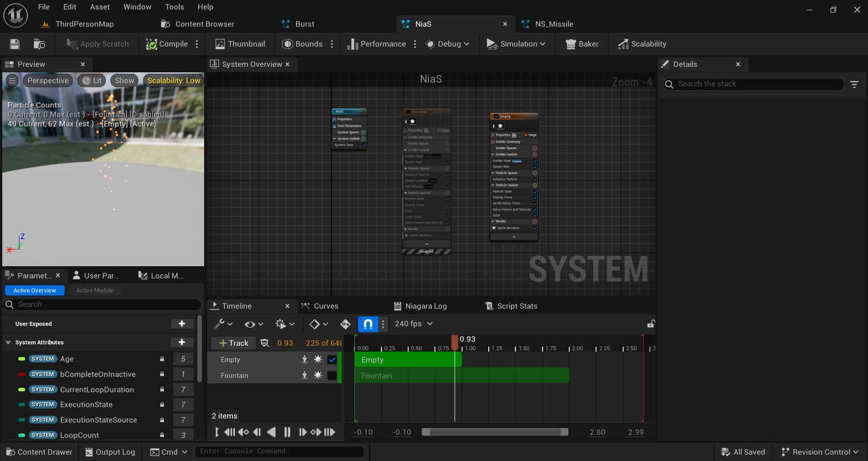
Task: Open the timeline playback options menu
Action: click(285, 324)
